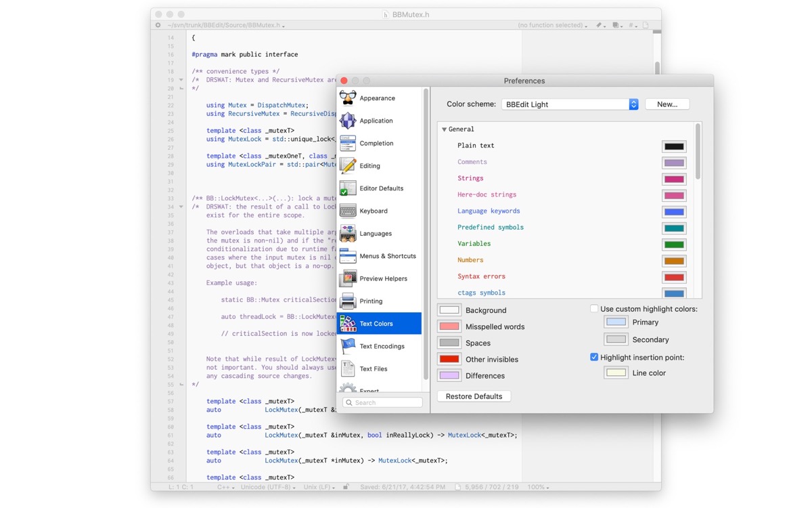Select the Application pane icon
The image size is (812, 508).
pos(348,121)
